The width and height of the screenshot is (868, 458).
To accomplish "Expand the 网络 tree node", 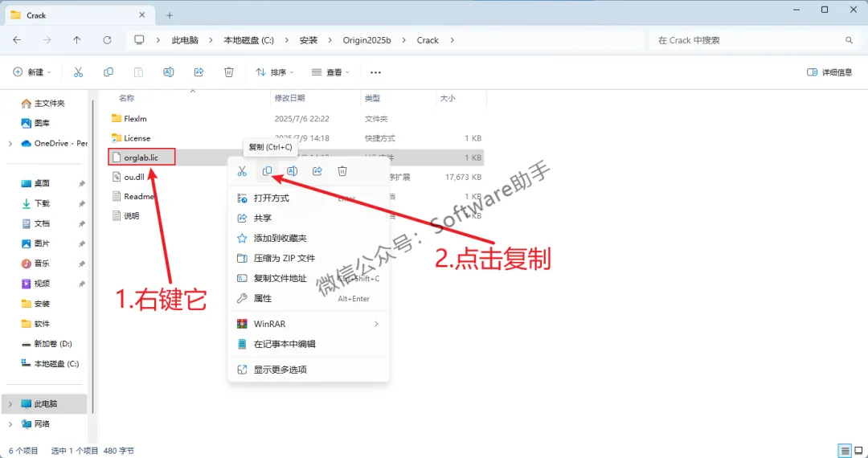I will 10,423.
